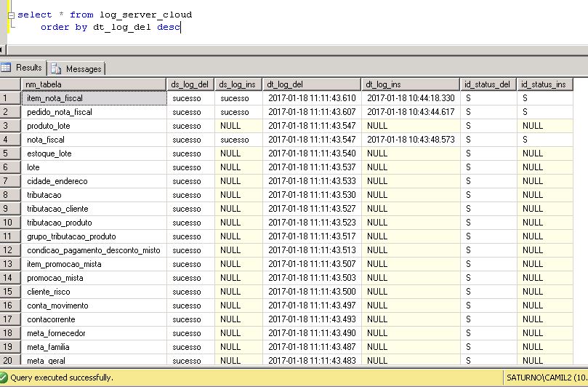The width and height of the screenshot is (588, 387).
Task: Click the grupo_tributacao_produto cell
Action: 94,236
